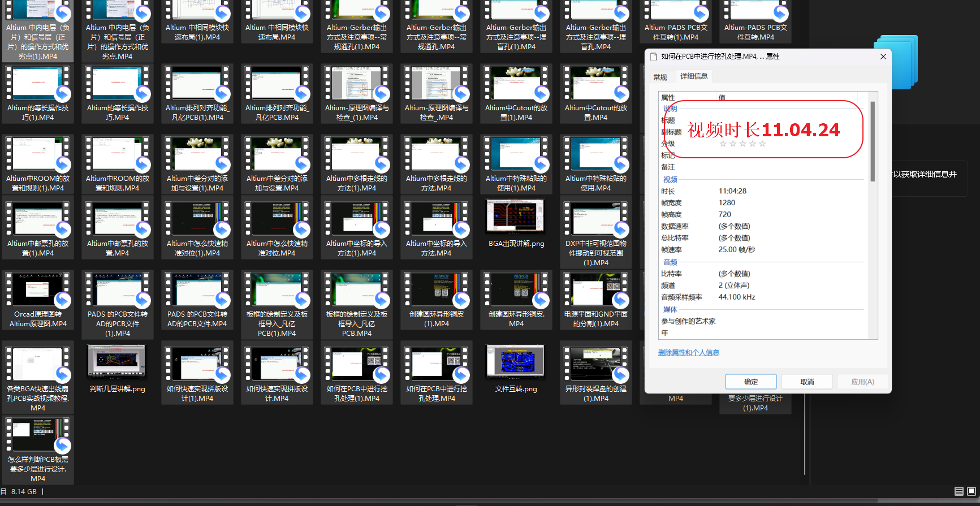
Task: Click the 媒体 section header
Action: [x=670, y=309]
